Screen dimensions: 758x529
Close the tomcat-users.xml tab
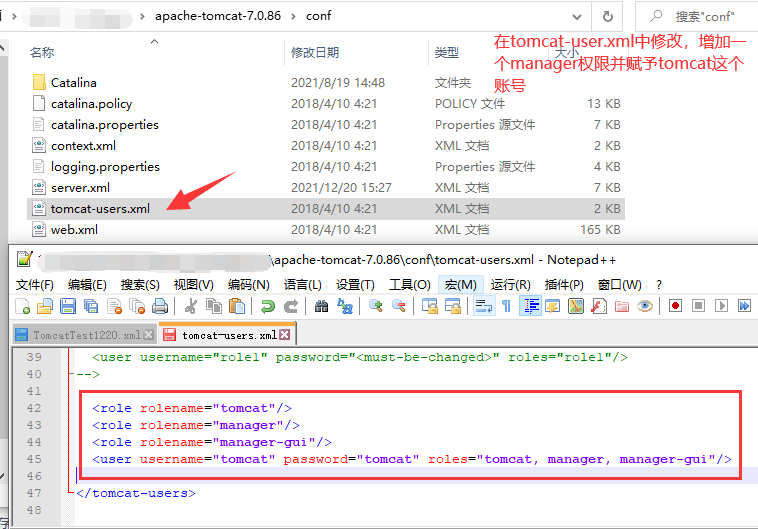[x=285, y=335]
